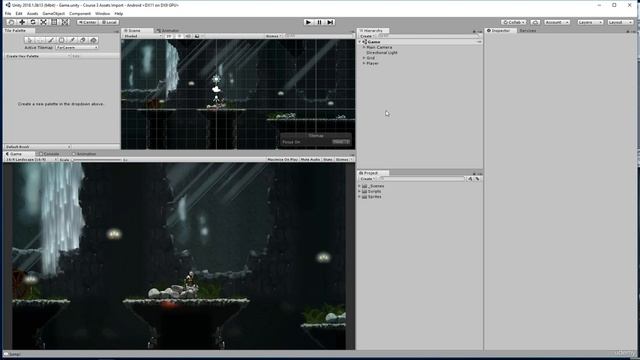This screenshot has width=640, height=360.
Task: Toggle pivot Center button
Action: click(x=87, y=22)
